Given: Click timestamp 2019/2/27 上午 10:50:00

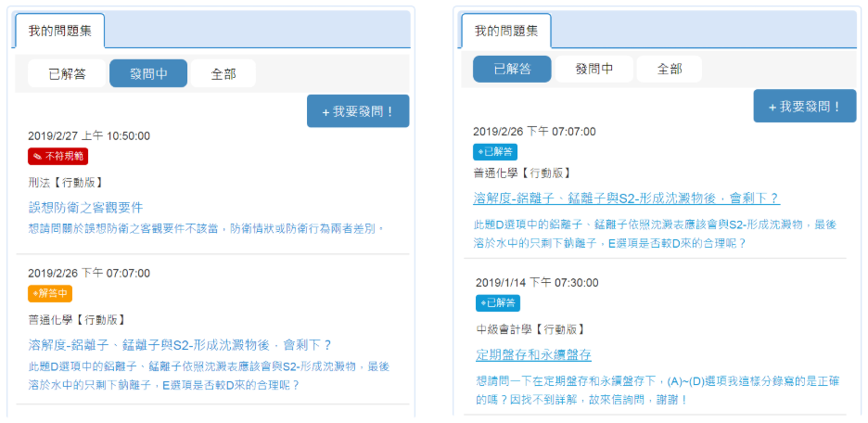Looking at the screenshot, I should tap(89, 136).
